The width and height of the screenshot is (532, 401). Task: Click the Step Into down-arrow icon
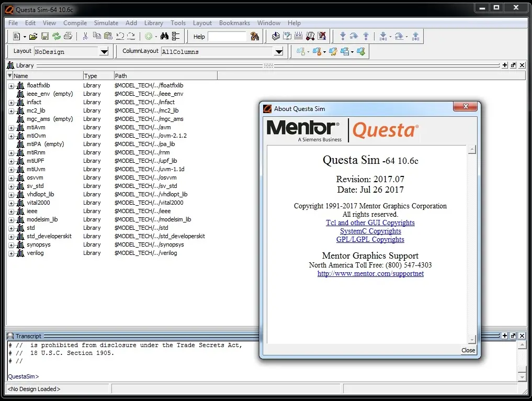343,36
